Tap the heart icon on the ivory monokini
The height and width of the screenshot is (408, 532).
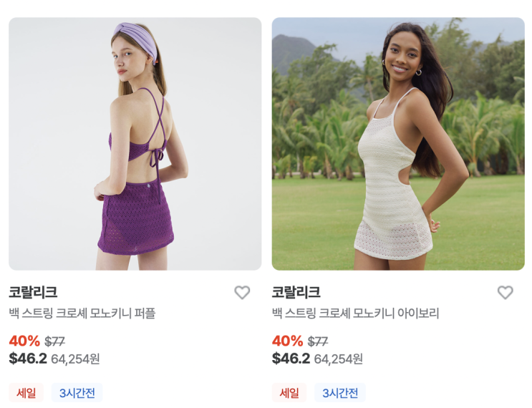506,292
